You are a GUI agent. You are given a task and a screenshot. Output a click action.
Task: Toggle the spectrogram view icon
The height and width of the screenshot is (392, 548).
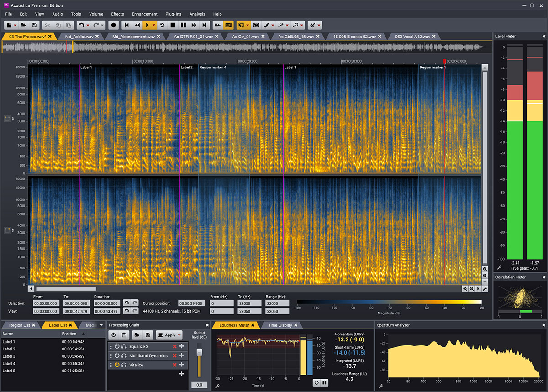pos(229,25)
